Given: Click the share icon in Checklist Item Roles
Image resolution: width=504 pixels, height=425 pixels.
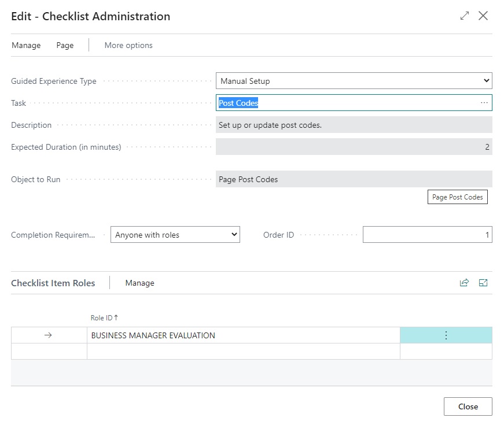Looking at the screenshot, I should pos(464,283).
